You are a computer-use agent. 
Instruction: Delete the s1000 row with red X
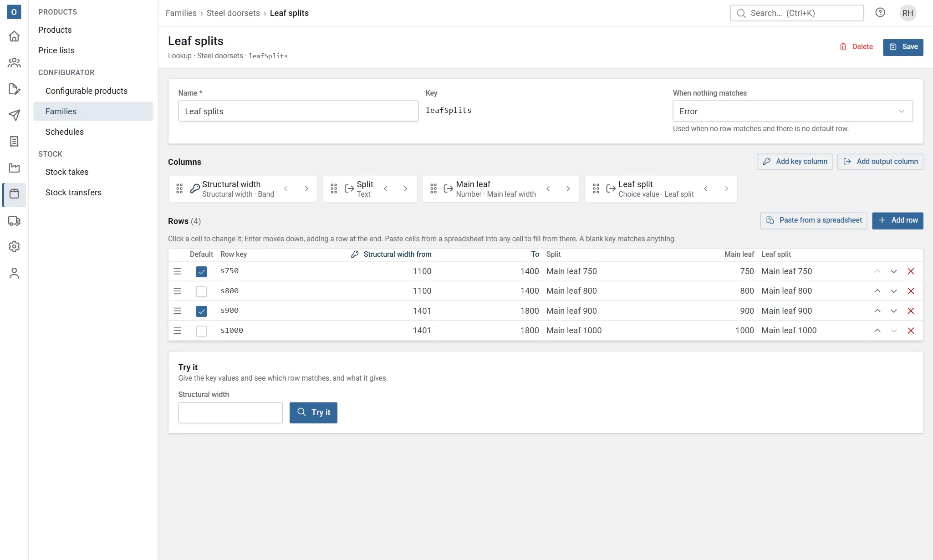click(x=911, y=331)
